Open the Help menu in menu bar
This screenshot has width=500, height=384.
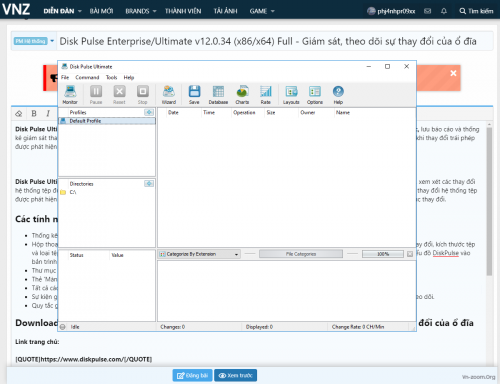click(x=129, y=77)
